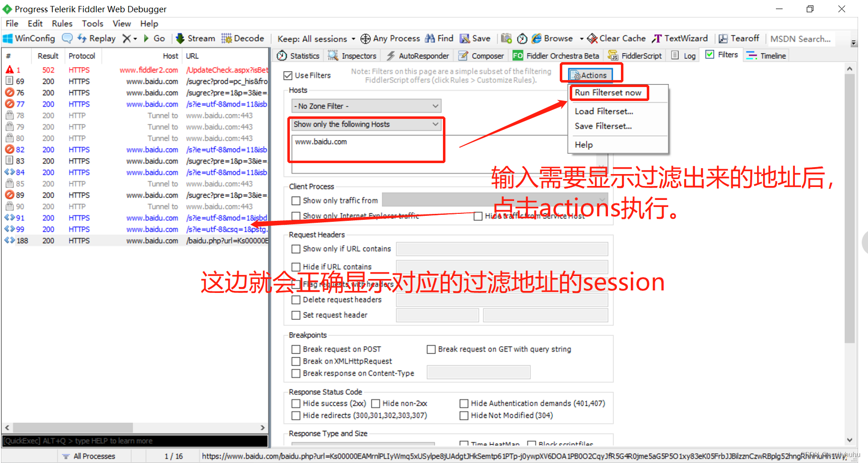Check Hide success (2xx)
The width and height of the screenshot is (868, 463).
click(x=296, y=403)
